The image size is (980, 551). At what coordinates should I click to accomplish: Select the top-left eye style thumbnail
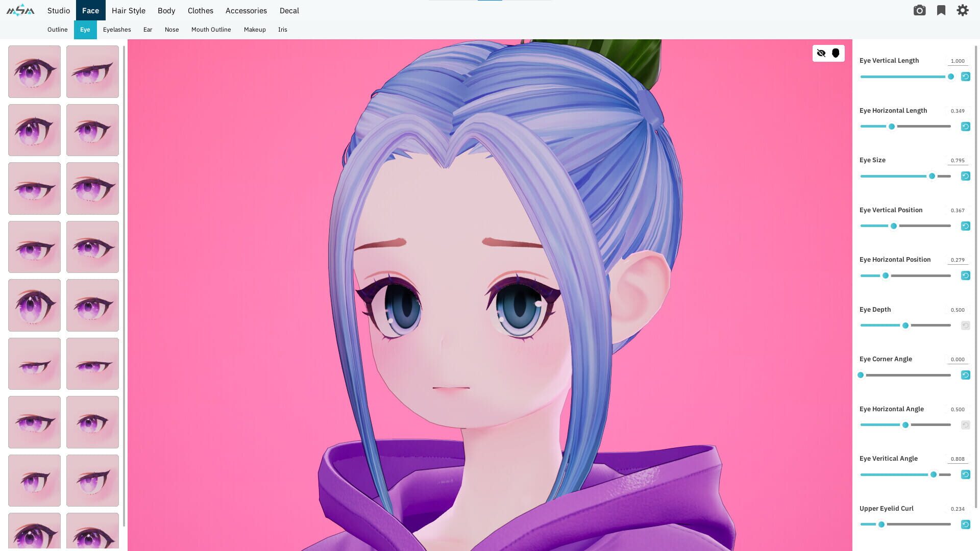[x=34, y=71]
